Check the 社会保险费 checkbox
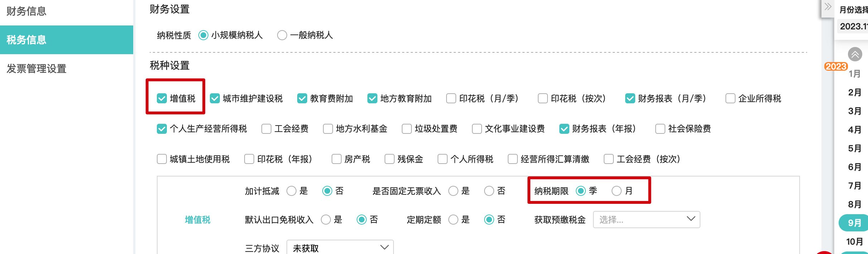The width and height of the screenshot is (868, 254). (x=660, y=129)
